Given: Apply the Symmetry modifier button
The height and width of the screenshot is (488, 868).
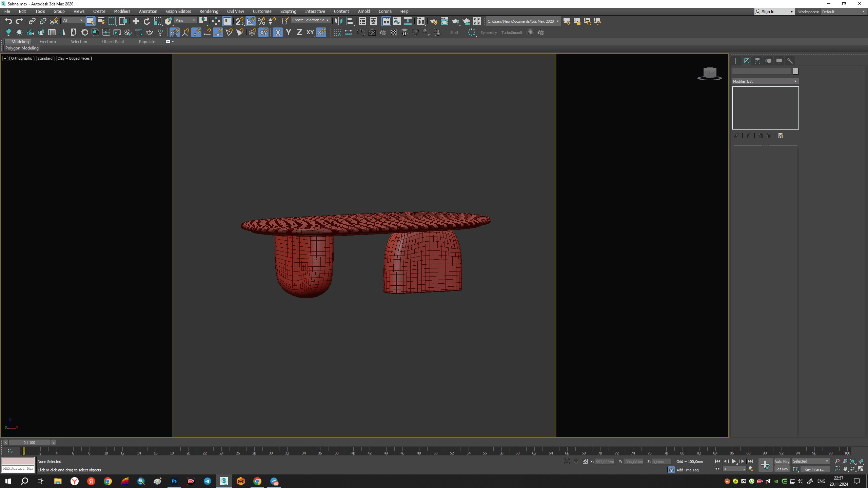Looking at the screenshot, I should tap(489, 33).
